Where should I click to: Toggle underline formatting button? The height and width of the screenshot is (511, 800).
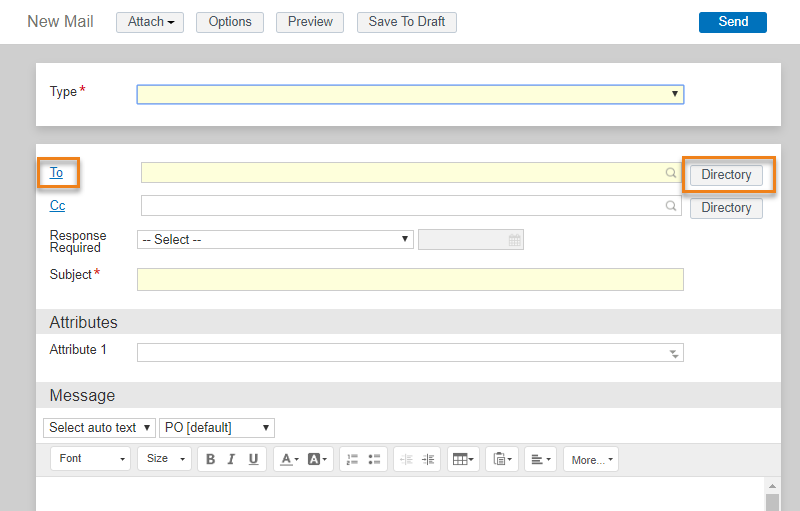253,459
